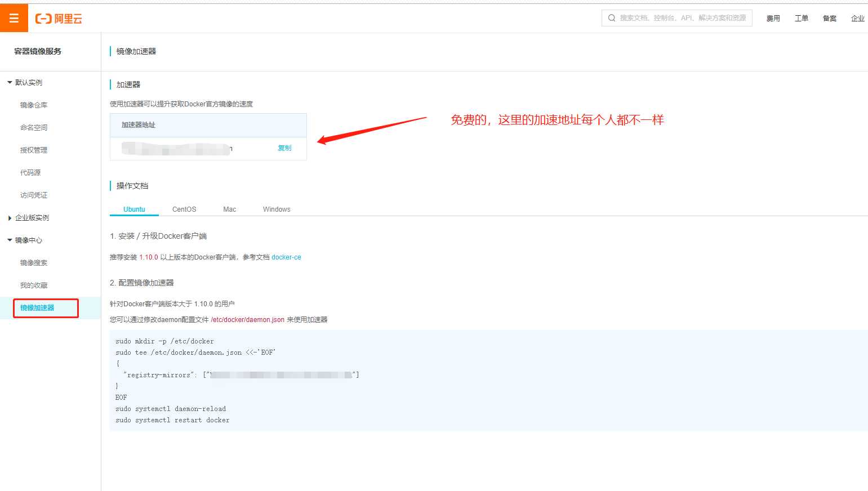Screen dimensions: 868x491
Task: Open 授权管理 in sidebar
Action: pos(34,150)
